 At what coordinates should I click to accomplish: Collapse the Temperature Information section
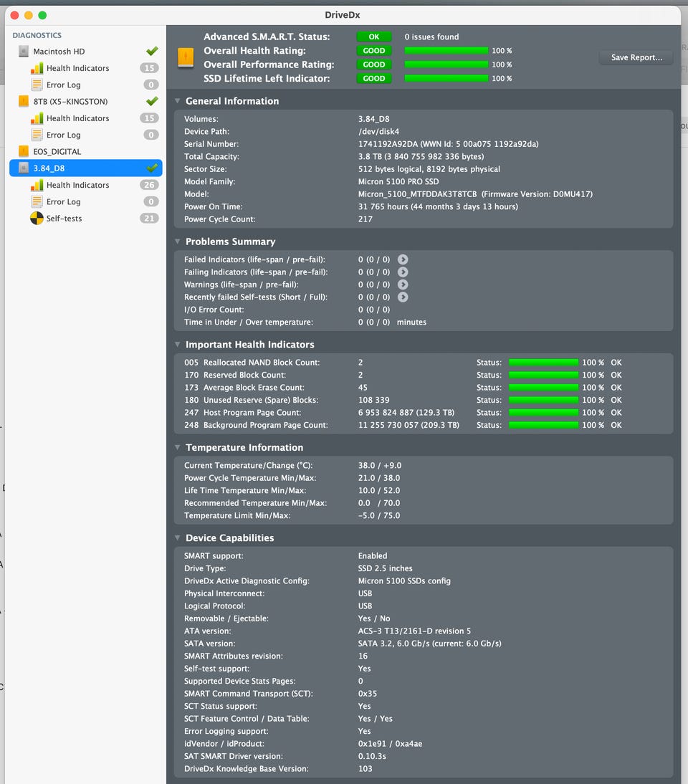click(178, 447)
